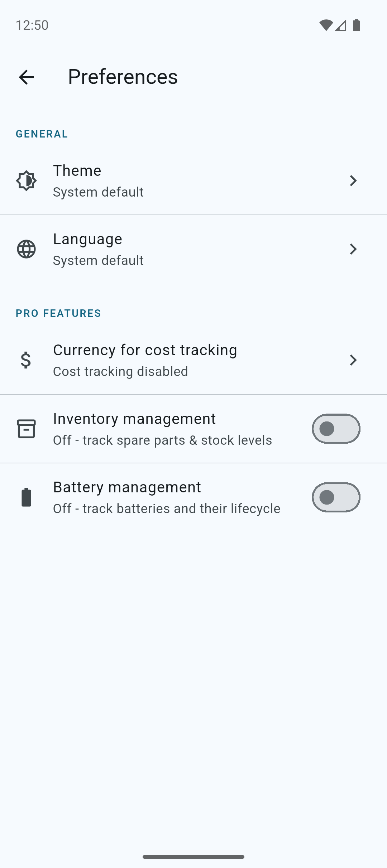
Task: Tap the Battery management label
Action: click(x=127, y=487)
